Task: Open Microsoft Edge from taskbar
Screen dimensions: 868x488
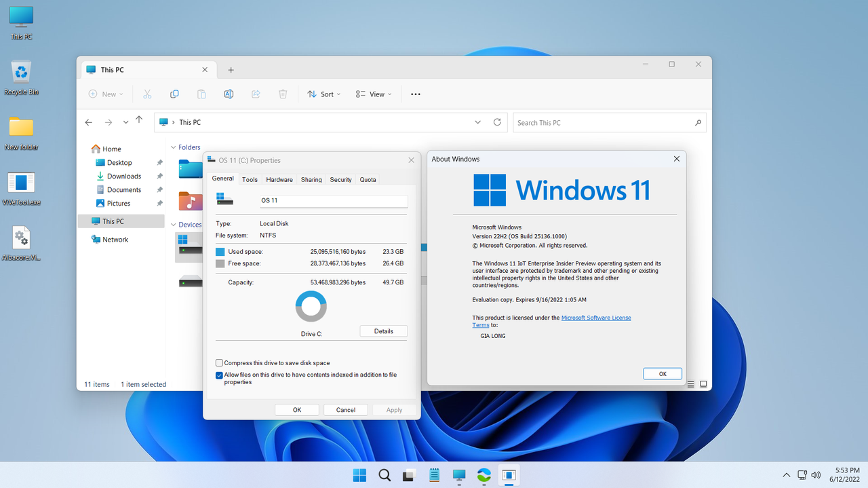Action: tap(484, 475)
